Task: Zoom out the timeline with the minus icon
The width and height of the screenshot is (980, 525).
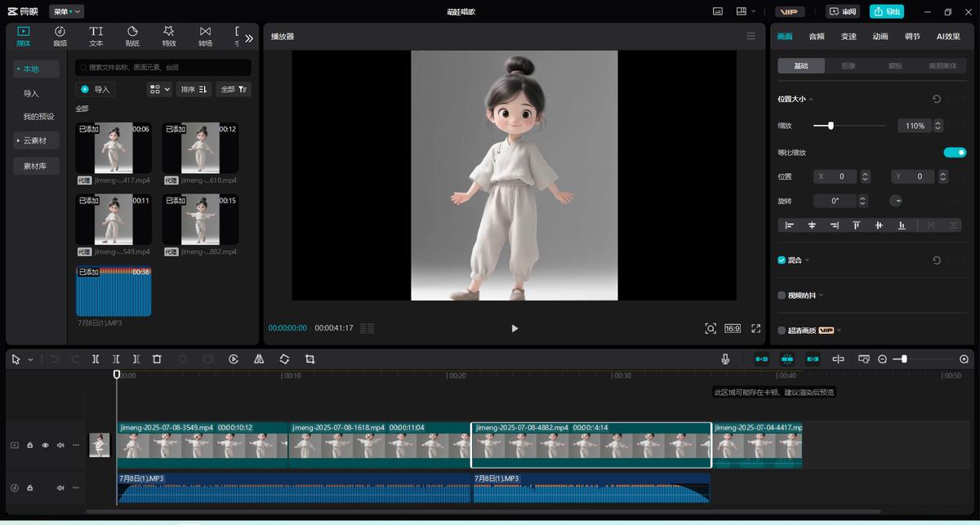Action: click(882, 359)
